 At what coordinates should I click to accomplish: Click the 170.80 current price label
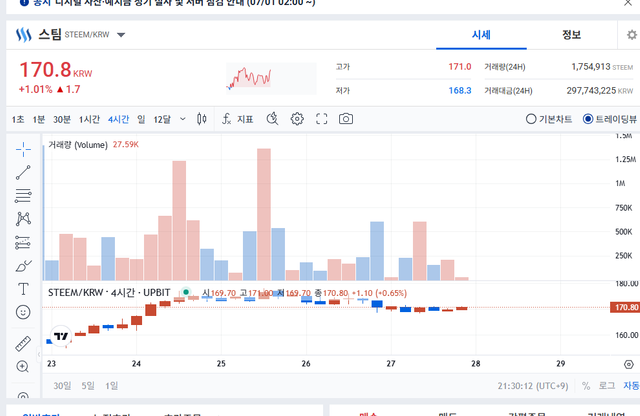pos(624,307)
